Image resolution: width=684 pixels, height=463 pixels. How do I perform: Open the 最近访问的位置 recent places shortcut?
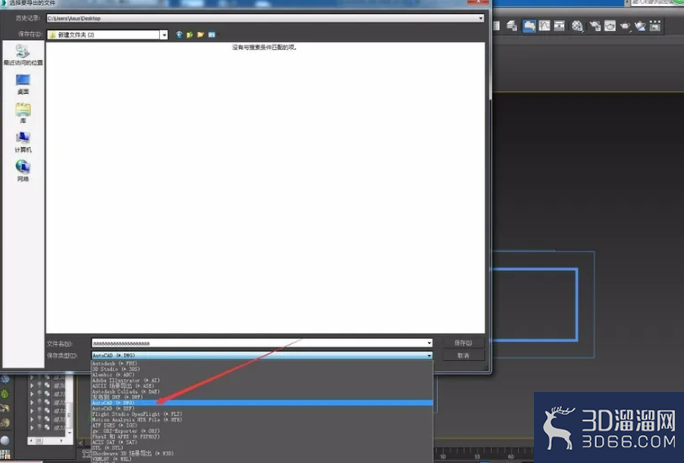pos(23,55)
